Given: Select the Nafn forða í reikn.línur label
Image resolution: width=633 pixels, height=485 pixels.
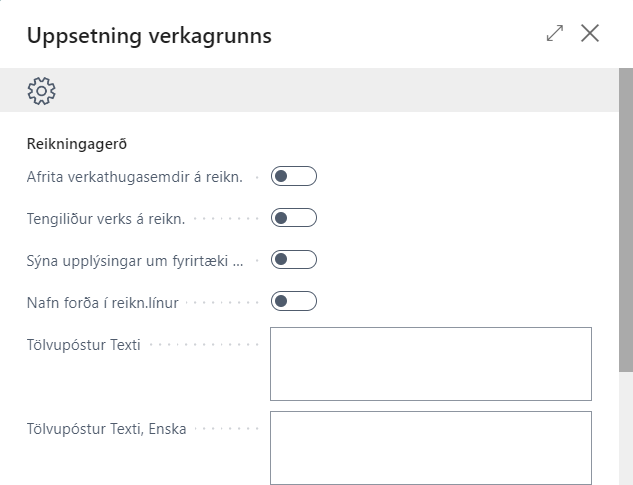Looking at the screenshot, I should pyautogui.click(x=102, y=302).
